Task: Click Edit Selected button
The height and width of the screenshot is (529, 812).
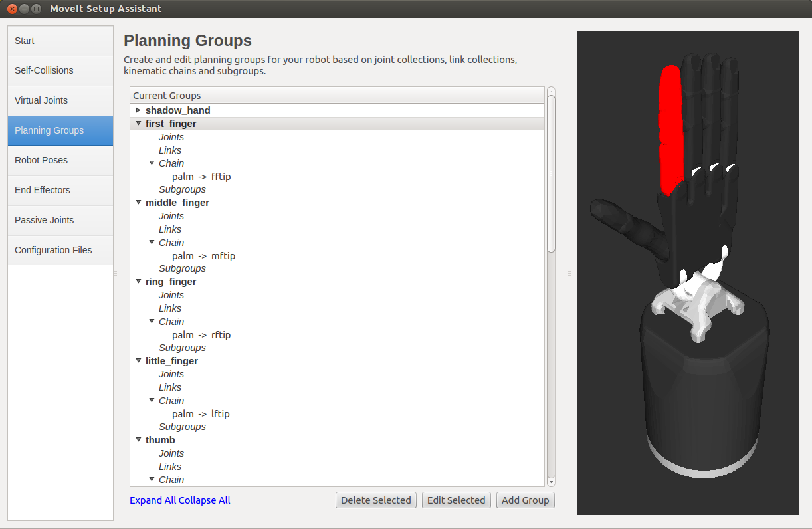Action: (x=457, y=500)
